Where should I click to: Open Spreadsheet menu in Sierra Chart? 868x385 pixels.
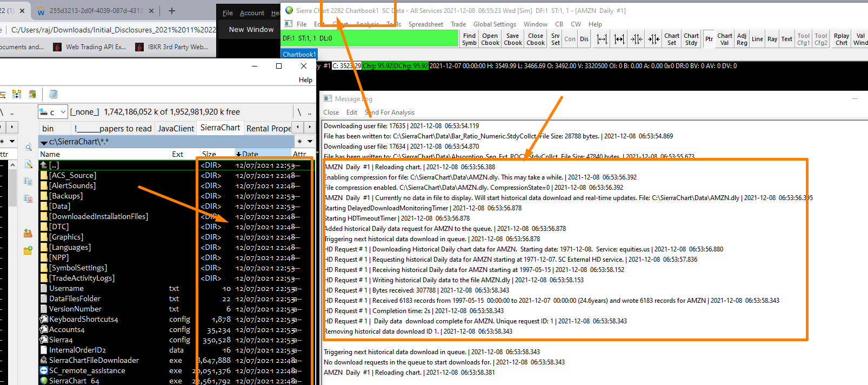tap(425, 24)
